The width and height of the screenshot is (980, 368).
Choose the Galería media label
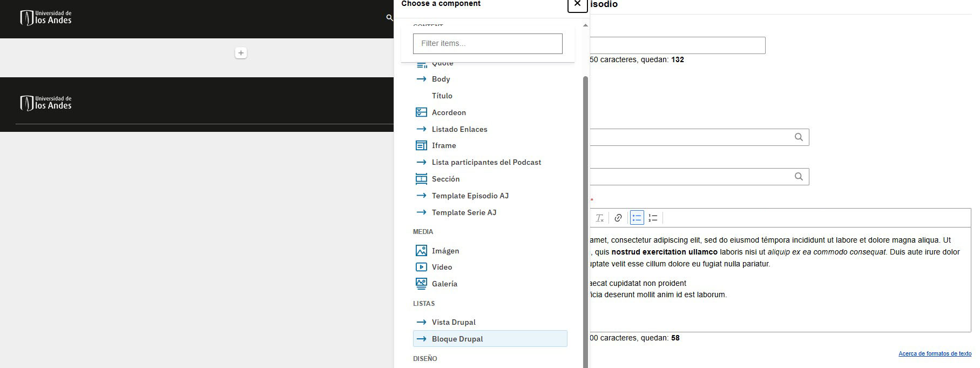click(x=444, y=284)
